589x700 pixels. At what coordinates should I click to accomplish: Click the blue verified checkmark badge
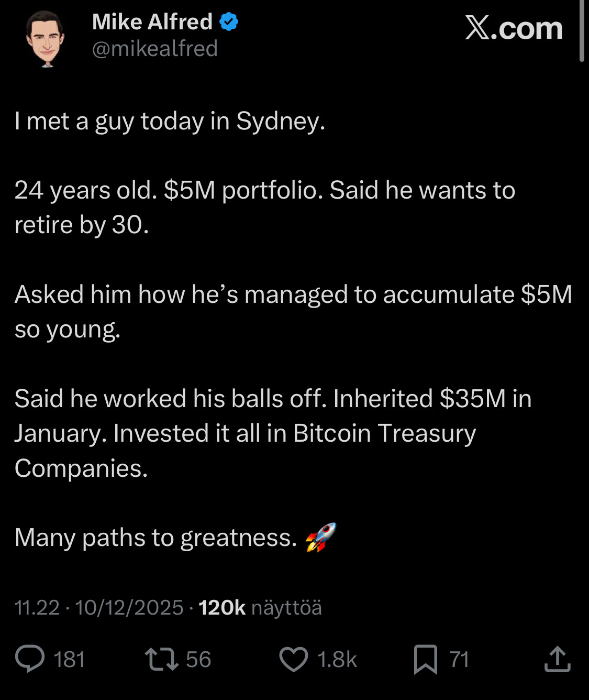229,22
